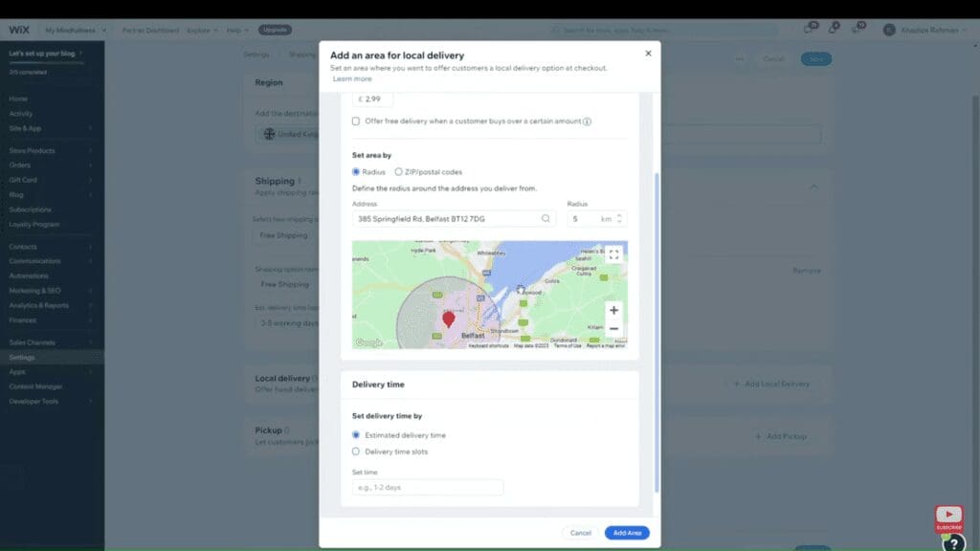Enable free delivery over certain amount
The image size is (980, 551).
pyautogui.click(x=356, y=121)
